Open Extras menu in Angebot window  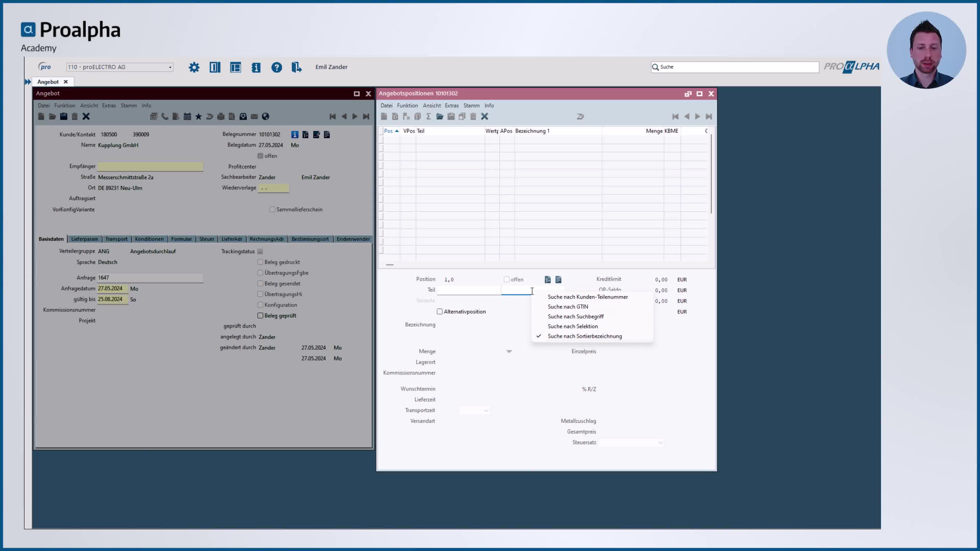coord(109,106)
